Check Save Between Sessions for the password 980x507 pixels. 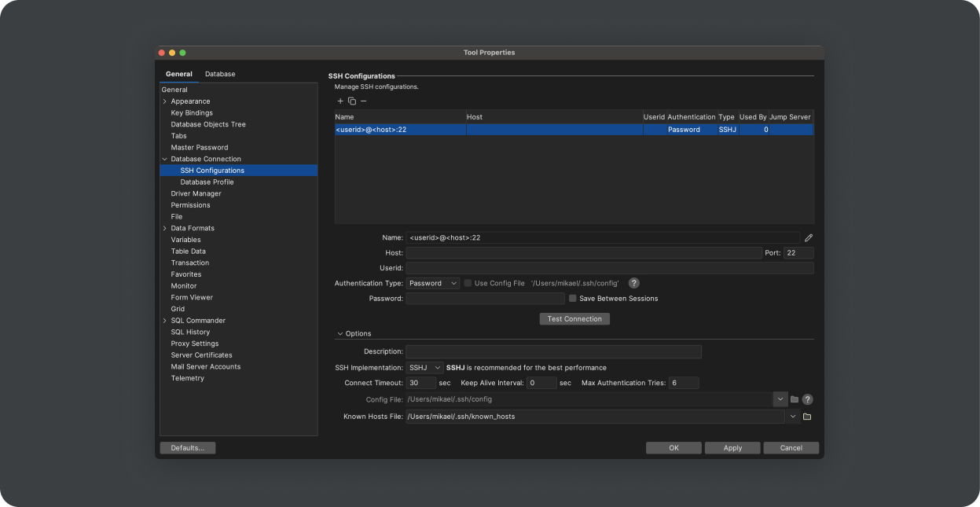pos(573,298)
